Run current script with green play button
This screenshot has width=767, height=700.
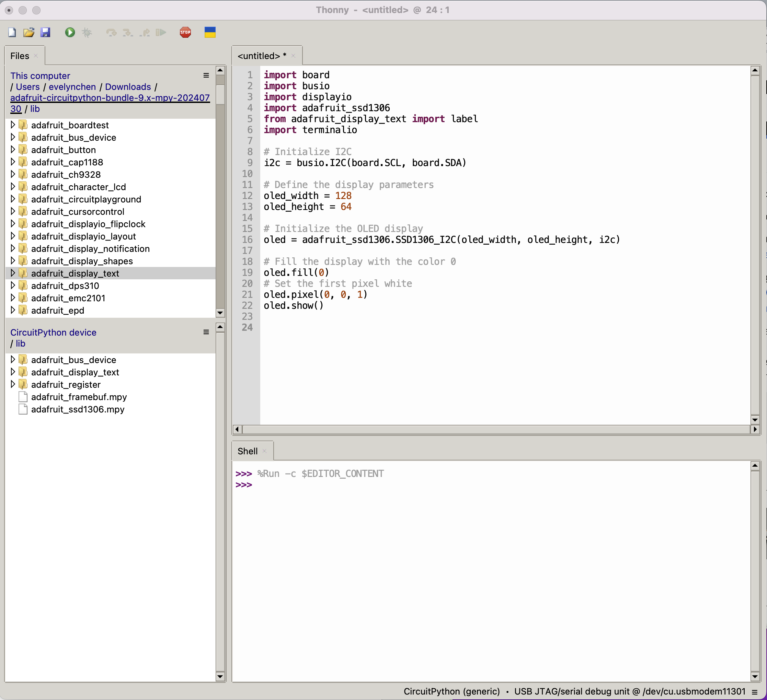click(70, 32)
